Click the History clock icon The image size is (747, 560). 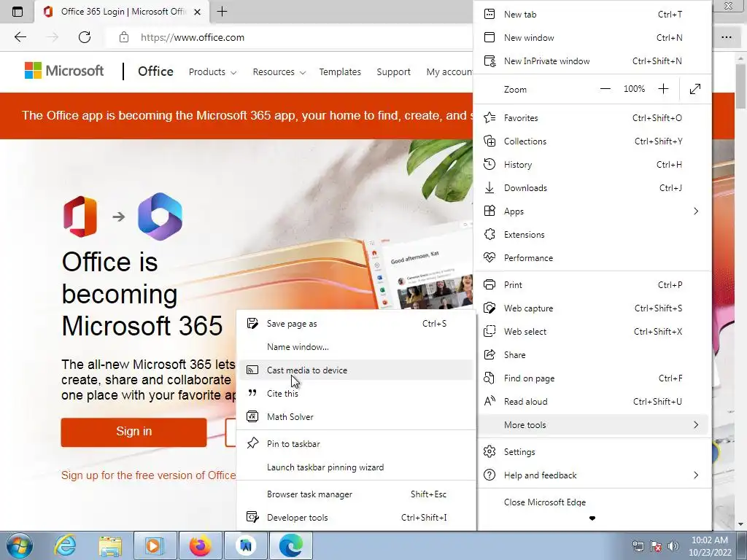489,164
